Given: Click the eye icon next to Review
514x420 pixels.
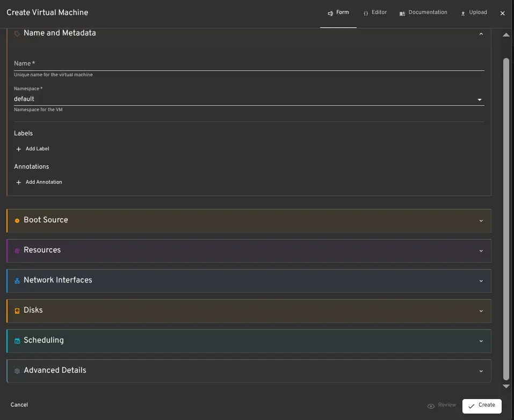Looking at the screenshot, I should [431, 406].
